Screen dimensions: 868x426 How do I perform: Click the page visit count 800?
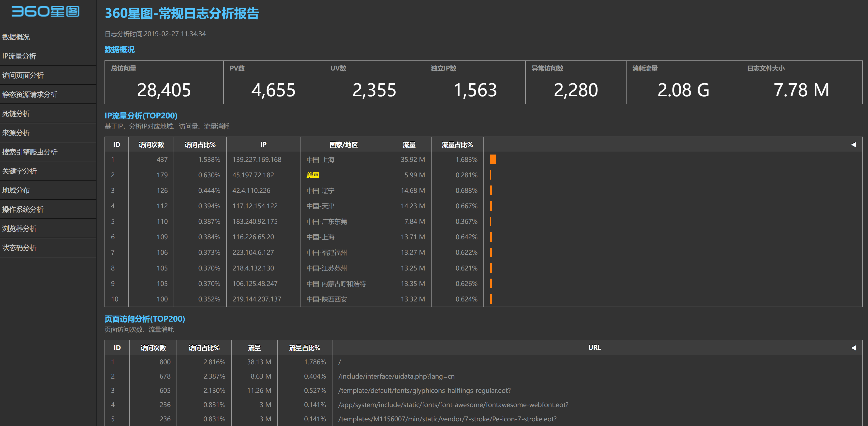[x=165, y=362]
